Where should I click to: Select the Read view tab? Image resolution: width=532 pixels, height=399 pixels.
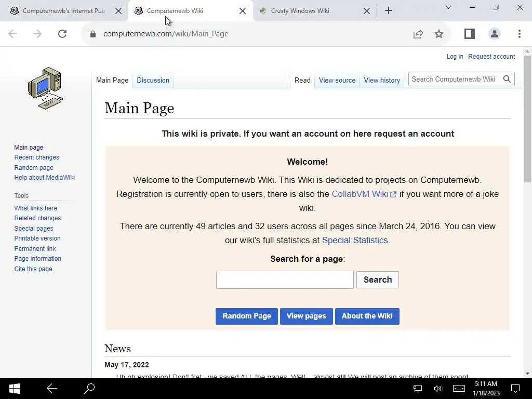pyautogui.click(x=302, y=81)
